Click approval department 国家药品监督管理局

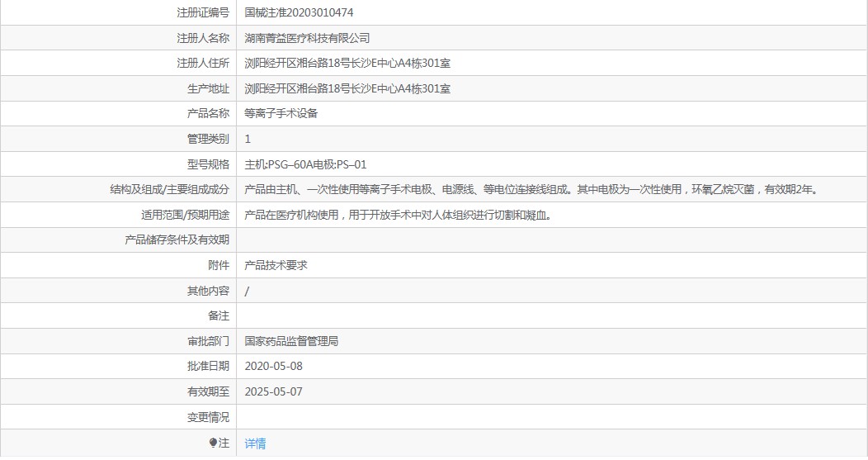click(x=291, y=341)
